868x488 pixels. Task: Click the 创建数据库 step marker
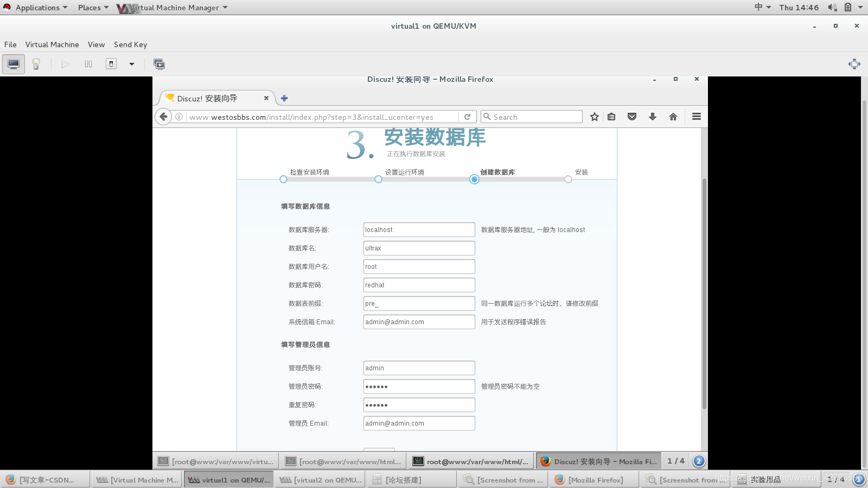(x=474, y=179)
